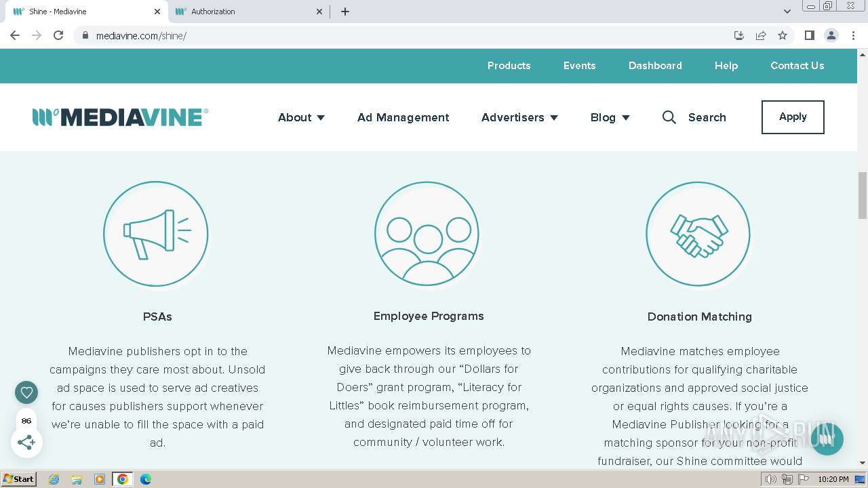This screenshot has width=868, height=488.
Task: Open the tab search dropdown arrow
Action: tap(787, 12)
